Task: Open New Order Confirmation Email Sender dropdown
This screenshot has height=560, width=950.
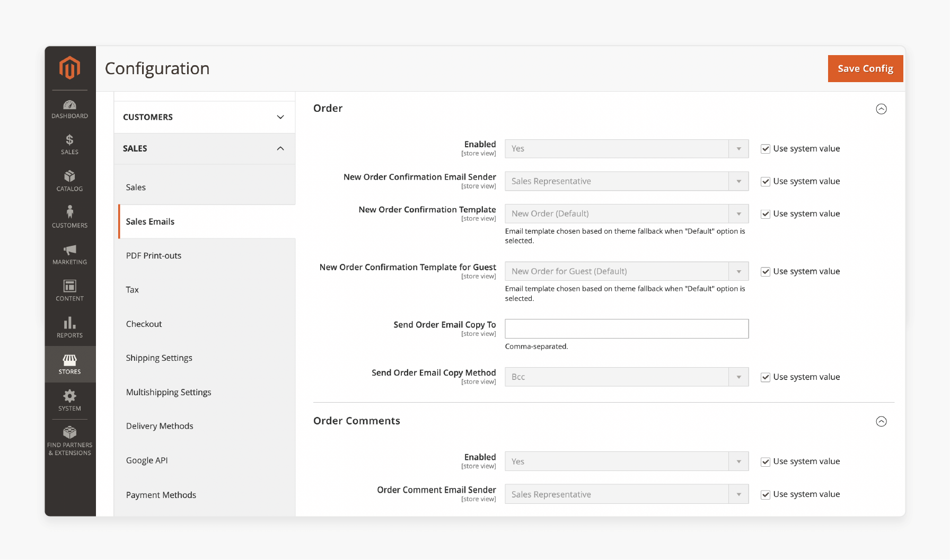Action: [627, 181]
